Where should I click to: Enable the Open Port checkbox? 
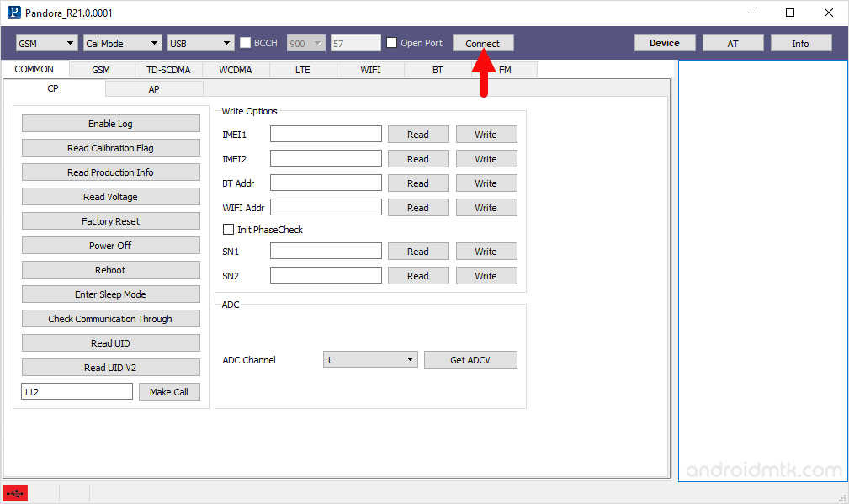pos(392,43)
